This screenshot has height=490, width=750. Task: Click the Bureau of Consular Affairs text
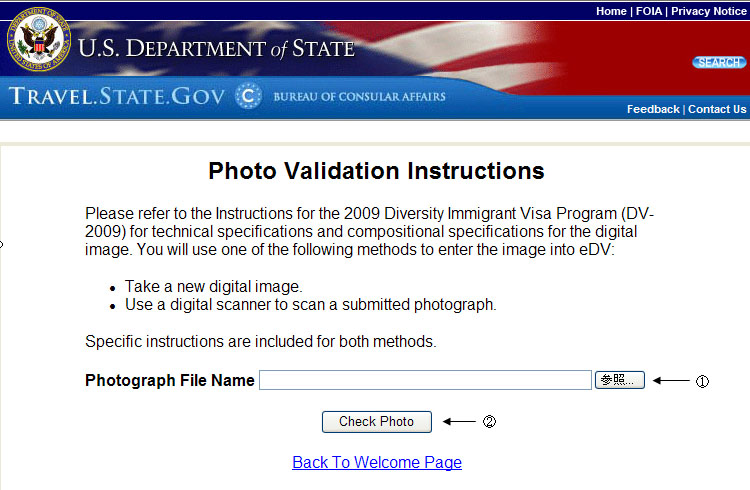click(359, 97)
